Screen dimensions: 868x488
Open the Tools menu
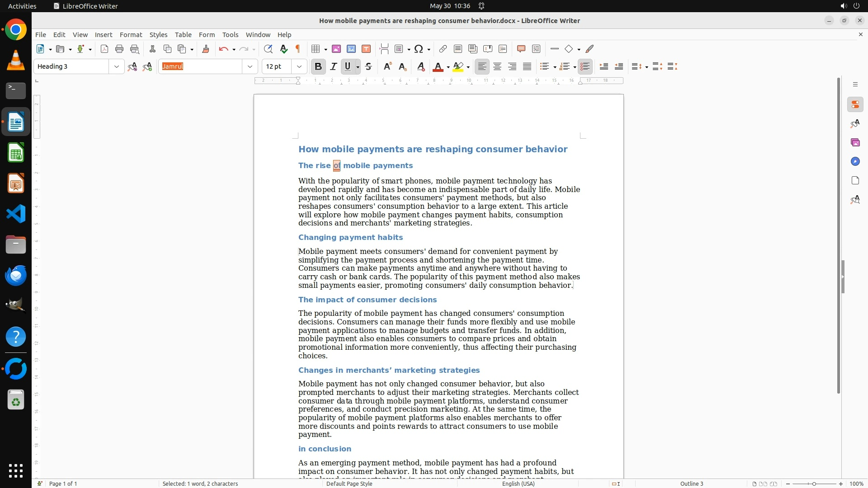230,34
